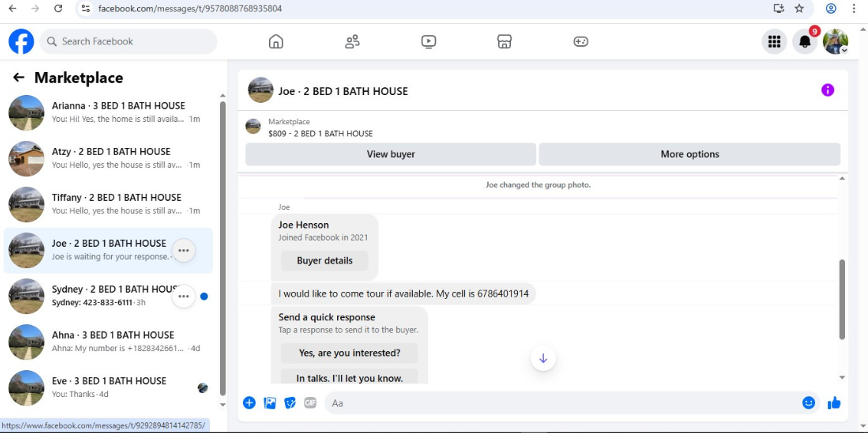This screenshot has height=433, width=868.
Task: Click message pane scrollbar thumb
Action: point(842,299)
